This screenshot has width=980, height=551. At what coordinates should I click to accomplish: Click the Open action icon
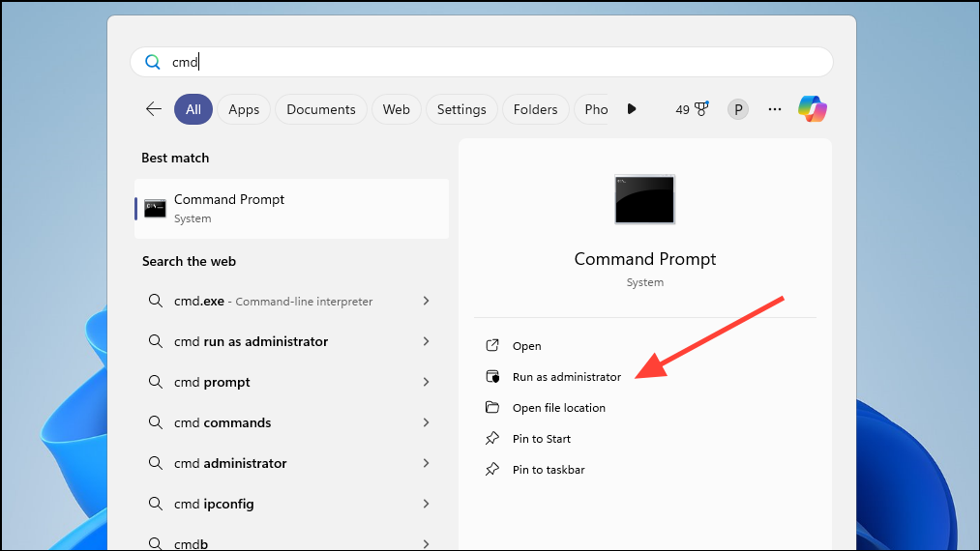(x=492, y=345)
